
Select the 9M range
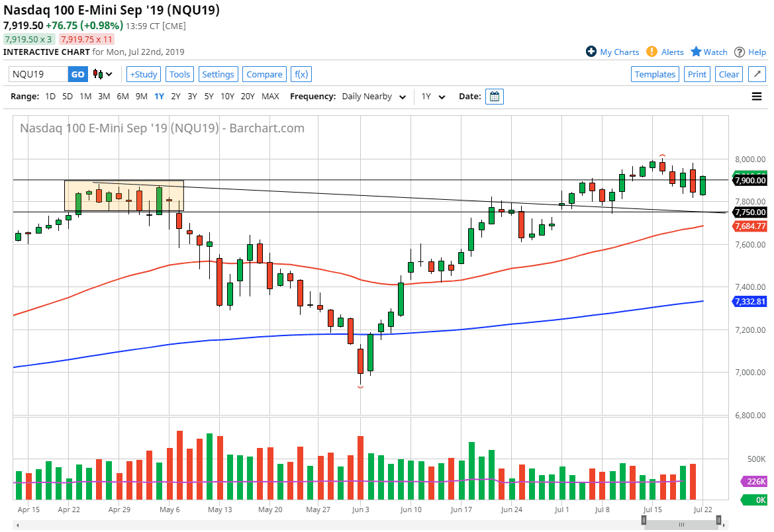pyautogui.click(x=141, y=97)
